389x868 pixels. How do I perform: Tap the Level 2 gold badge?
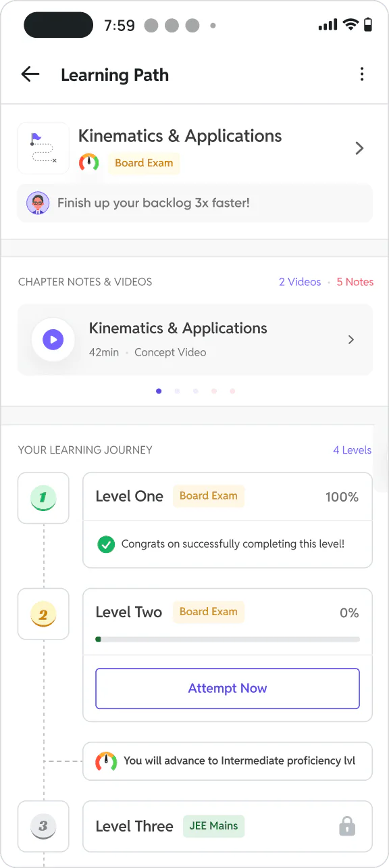click(43, 614)
